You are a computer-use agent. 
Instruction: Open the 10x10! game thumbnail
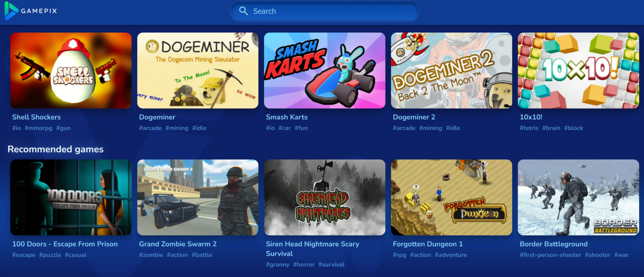click(578, 71)
